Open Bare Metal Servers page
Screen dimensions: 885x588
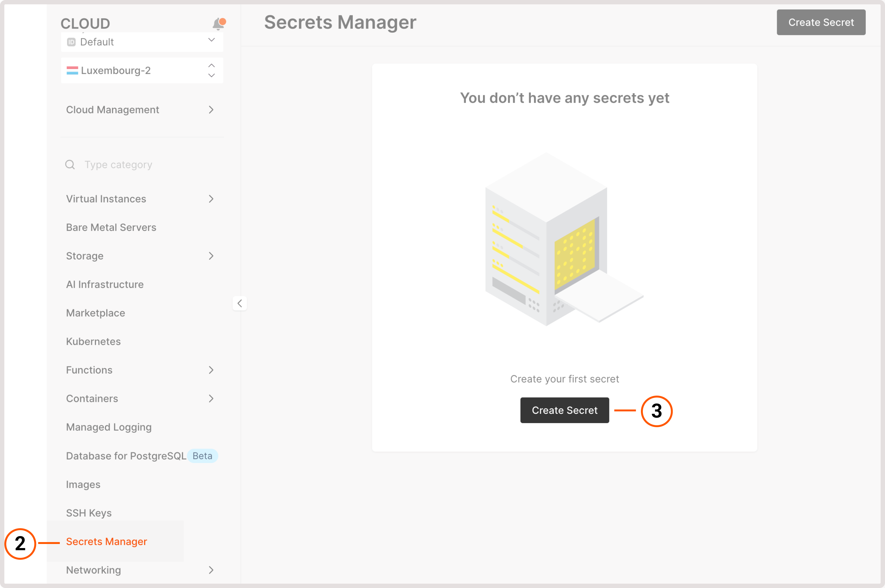point(111,227)
